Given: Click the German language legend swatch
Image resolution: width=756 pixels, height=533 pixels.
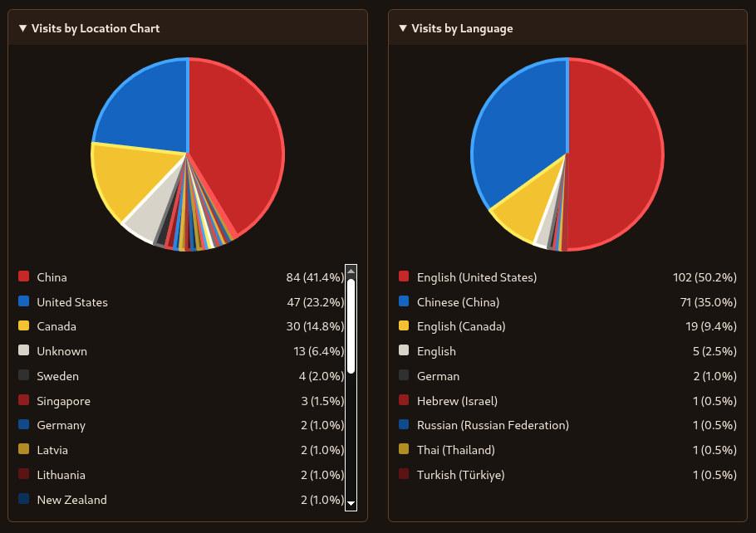Looking at the screenshot, I should pos(404,375).
